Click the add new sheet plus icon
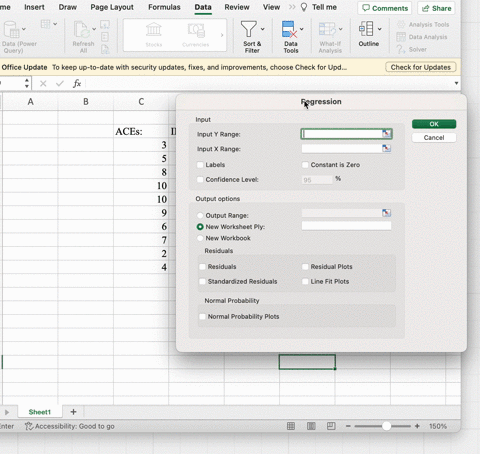This screenshot has width=480, height=454. (x=73, y=412)
